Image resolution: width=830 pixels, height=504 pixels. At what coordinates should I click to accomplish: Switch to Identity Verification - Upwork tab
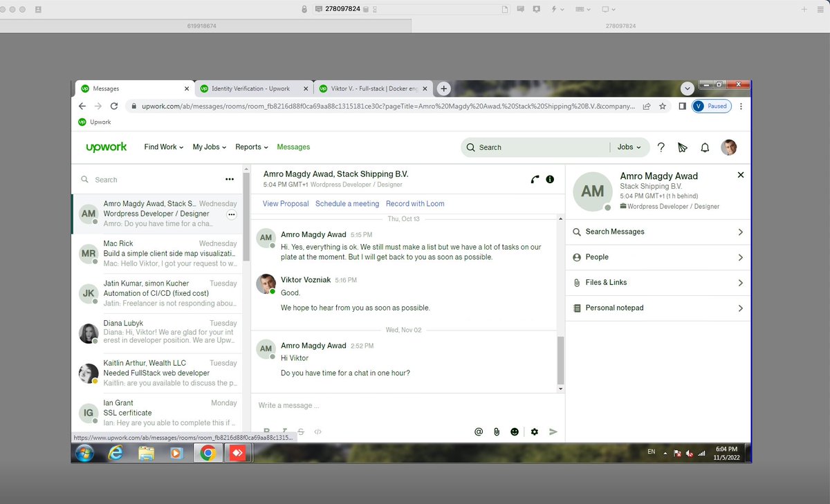[254, 88]
